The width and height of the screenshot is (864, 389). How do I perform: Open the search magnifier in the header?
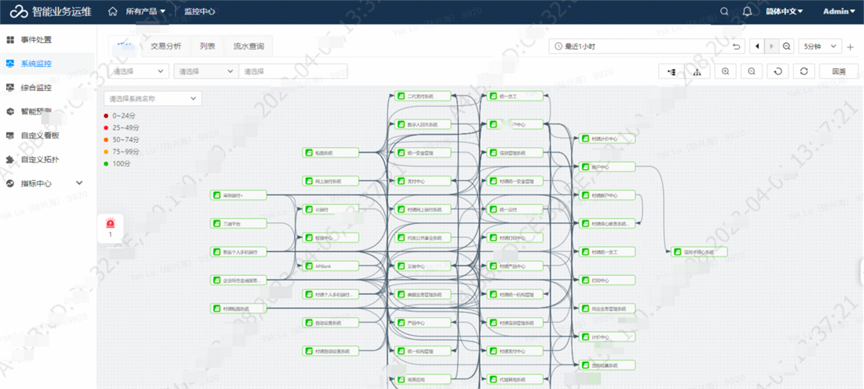click(725, 11)
